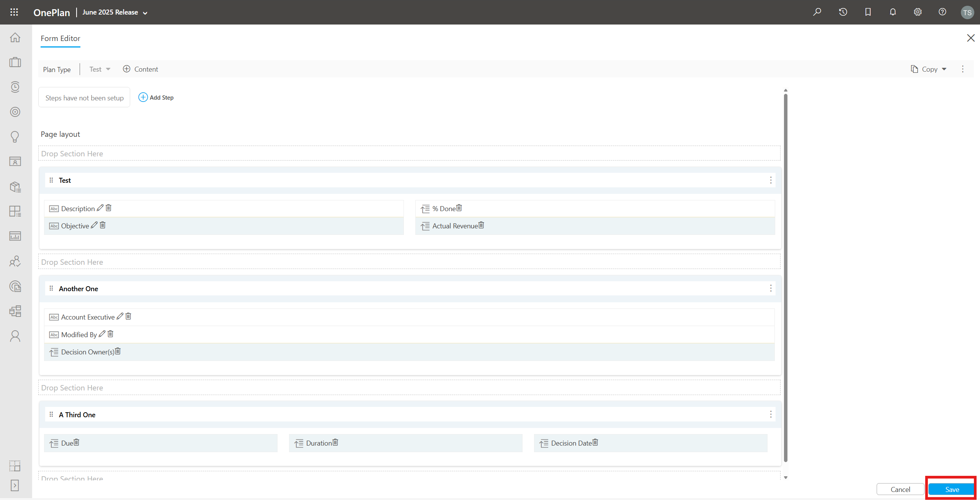The height and width of the screenshot is (500, 980).
Task: Close the Form Editor with X
Action: (971, 38)
